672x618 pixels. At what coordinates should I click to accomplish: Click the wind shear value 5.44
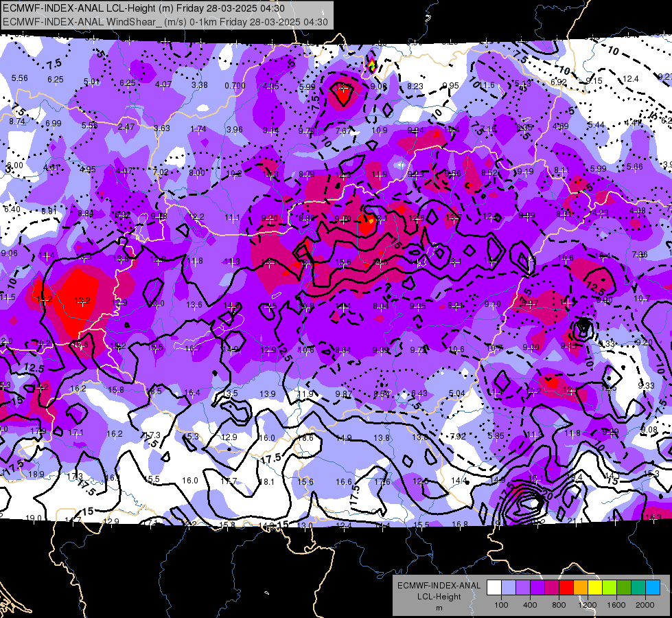(x=596, y=125)
